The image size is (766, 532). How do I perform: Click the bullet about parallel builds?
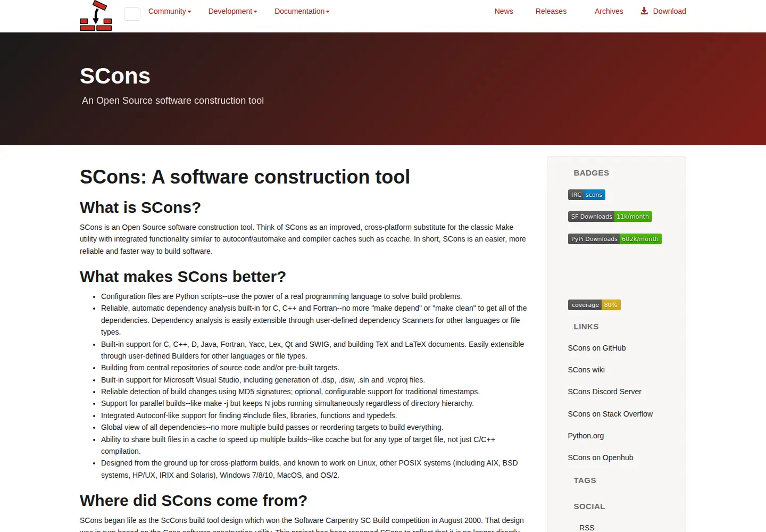click(x=287, y=403)
